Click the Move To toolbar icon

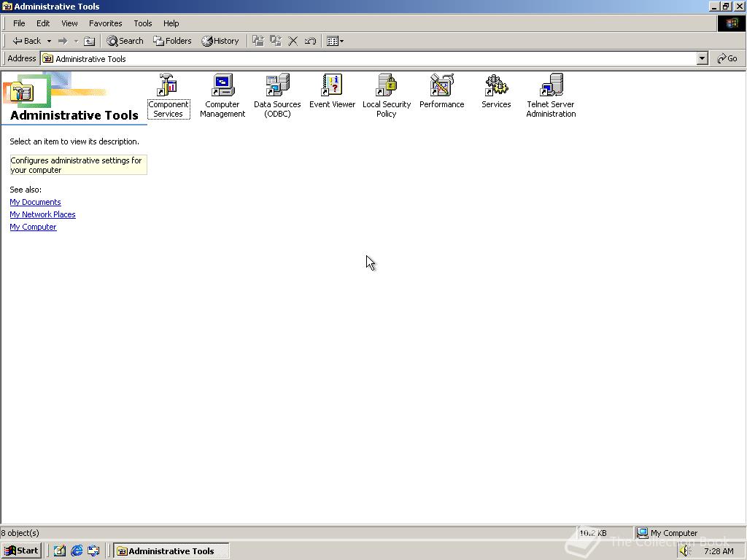click(x=258, y=41)
